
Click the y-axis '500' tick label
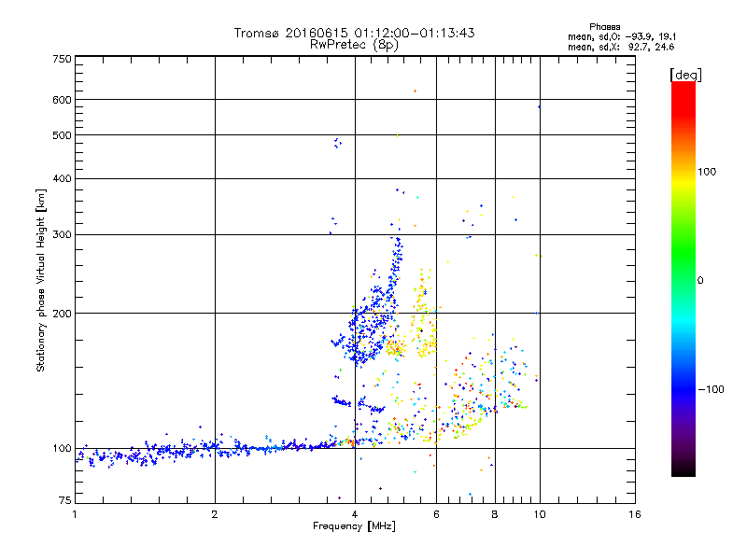[x=63, y=135]
